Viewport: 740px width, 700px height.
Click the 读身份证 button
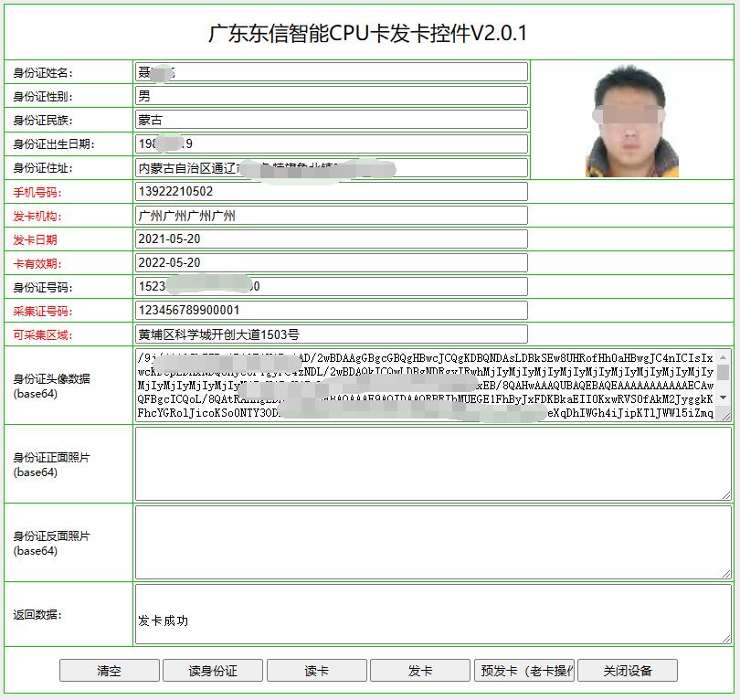coord(212,670)
